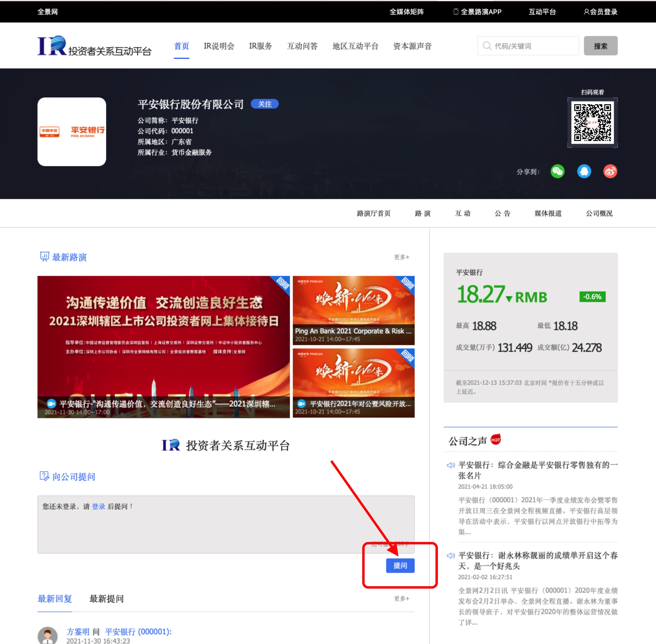
Task: Click the phone icon by 全景路演APP
Action: click(x=456, y=12)
